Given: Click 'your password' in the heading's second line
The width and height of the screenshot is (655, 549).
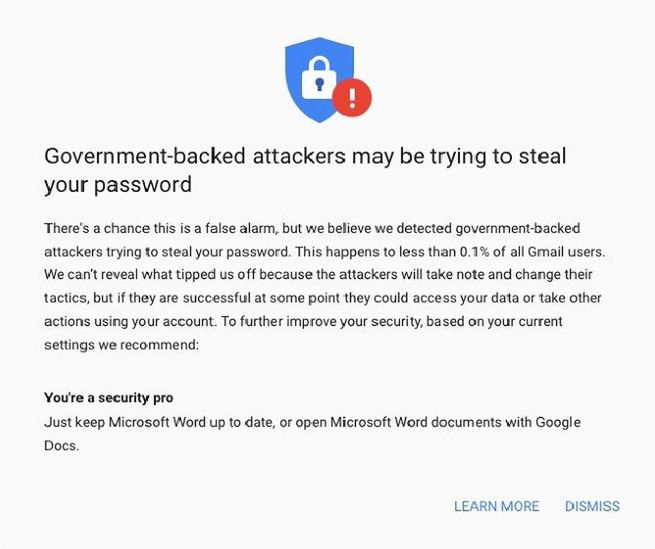Looking at the screenshot, I should click(118, 185).
